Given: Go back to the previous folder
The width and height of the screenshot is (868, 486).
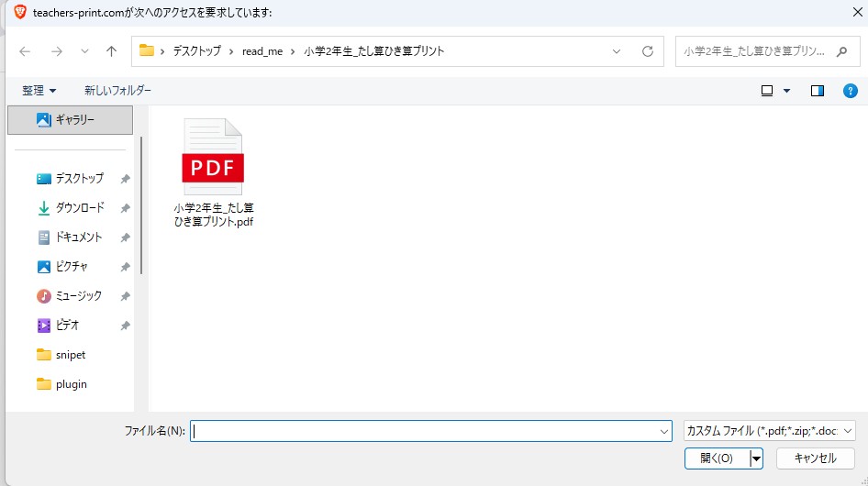Looking at the screenshot, I should coord(25,51).
